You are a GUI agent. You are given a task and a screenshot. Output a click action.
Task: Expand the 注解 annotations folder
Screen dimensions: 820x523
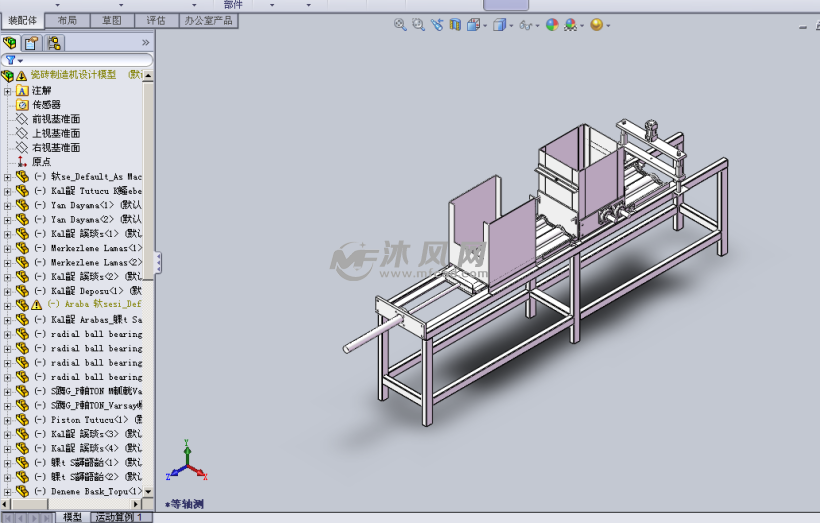coord(8,90)
